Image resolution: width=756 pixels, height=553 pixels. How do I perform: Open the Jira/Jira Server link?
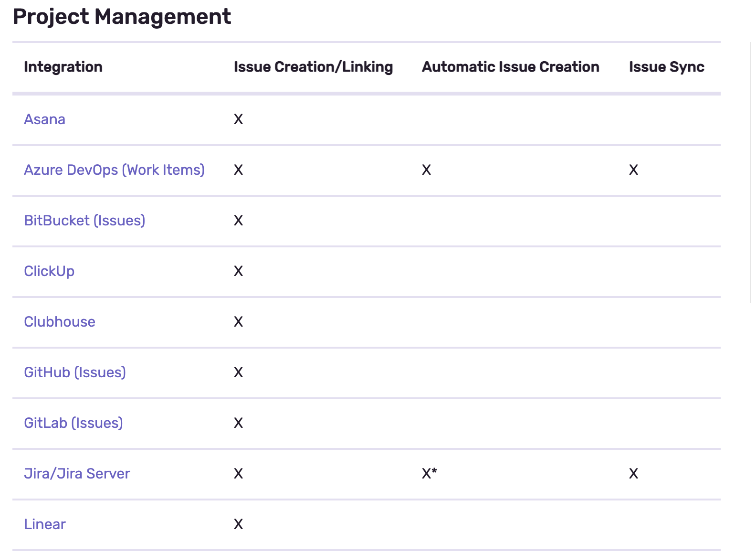point(77,474)
